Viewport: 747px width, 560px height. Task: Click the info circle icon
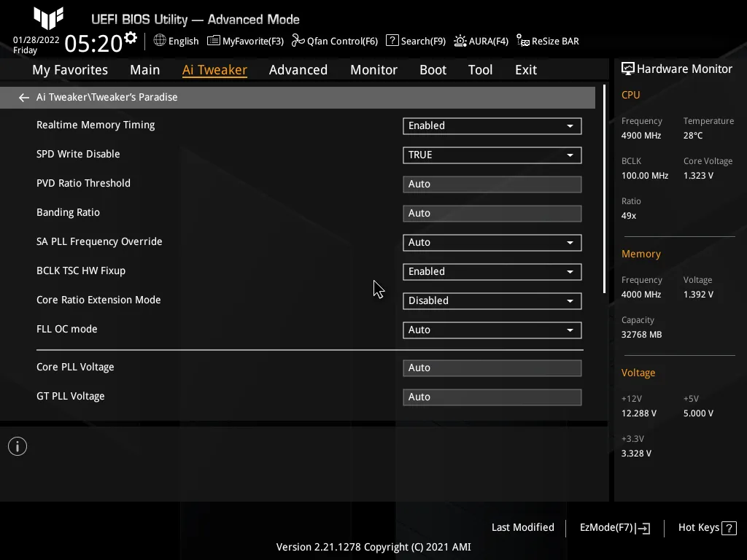[18, 446]
